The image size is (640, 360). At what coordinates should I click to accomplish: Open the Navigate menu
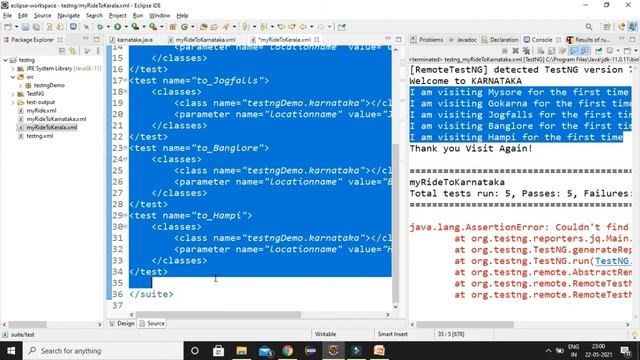point(68,16)
